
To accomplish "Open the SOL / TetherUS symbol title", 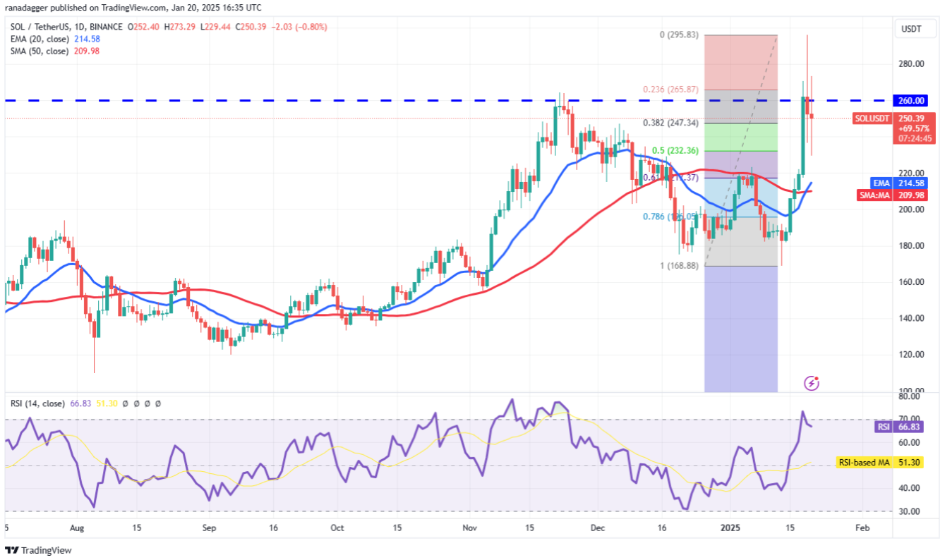I will [x=64, y=27].
